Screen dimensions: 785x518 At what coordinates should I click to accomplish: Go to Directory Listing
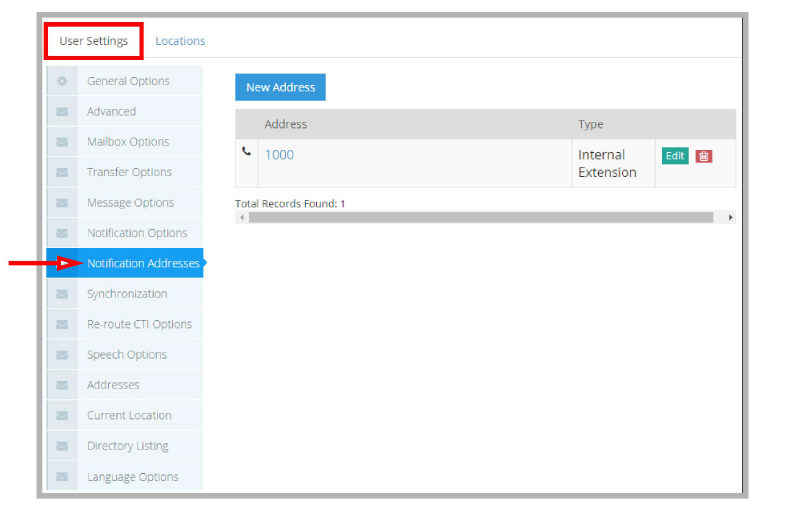[125, 446]
